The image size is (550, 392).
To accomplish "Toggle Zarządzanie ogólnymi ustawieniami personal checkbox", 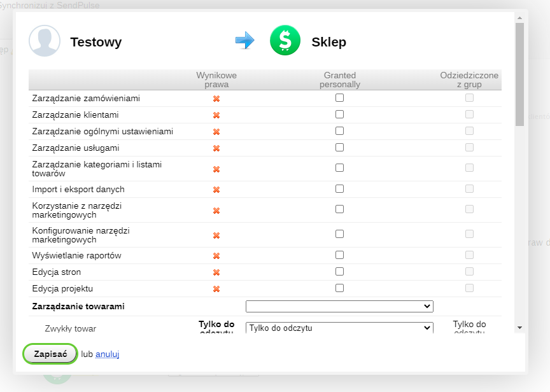I will (339, 131).
